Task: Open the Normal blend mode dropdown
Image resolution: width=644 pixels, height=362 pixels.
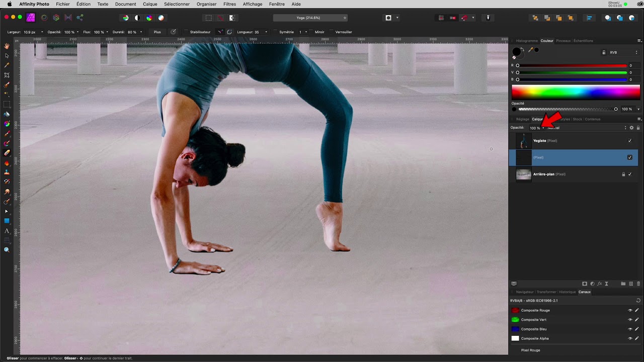Action: [x=587, y=128]
